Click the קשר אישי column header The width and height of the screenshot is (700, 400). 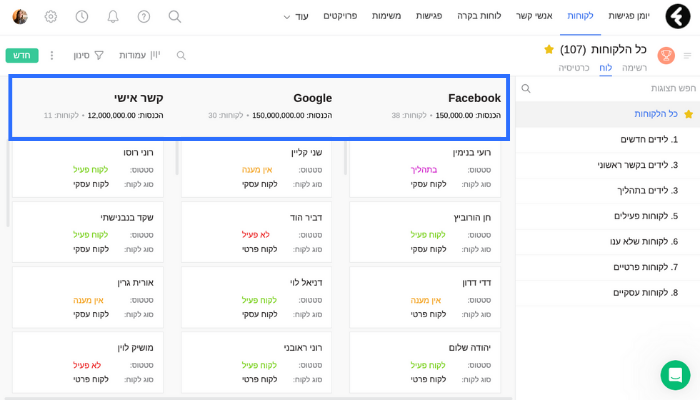(138, 98)
